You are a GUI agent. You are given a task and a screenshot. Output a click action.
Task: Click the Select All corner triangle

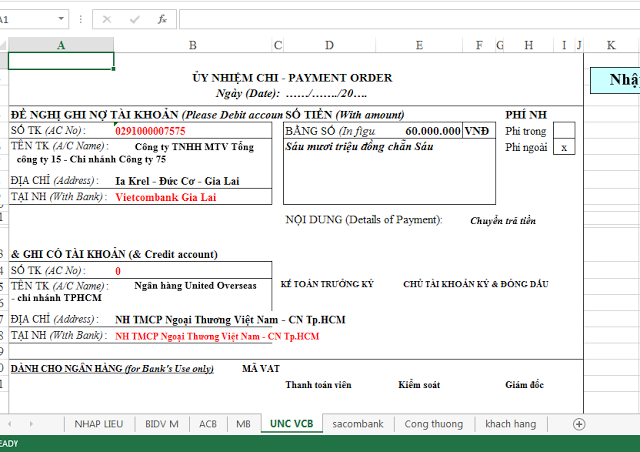4,45
